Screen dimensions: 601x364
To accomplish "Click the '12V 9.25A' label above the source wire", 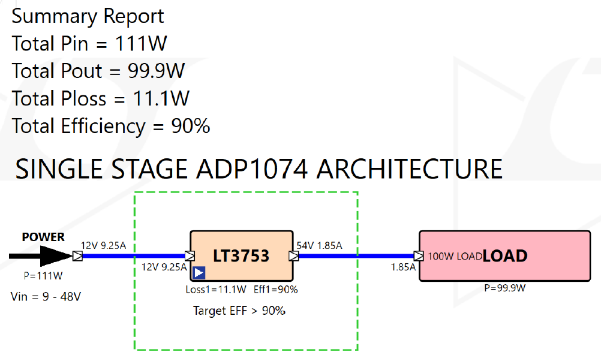I will pos(104,246).
